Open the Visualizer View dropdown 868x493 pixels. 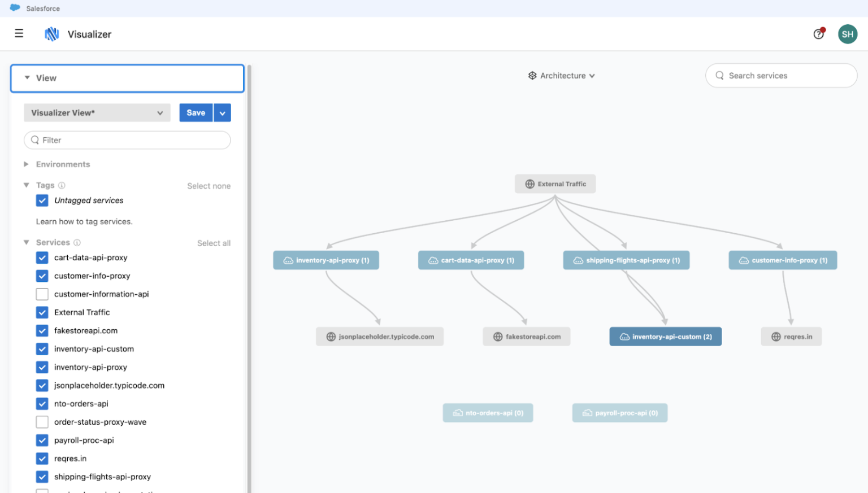click(x=96, y=112)
